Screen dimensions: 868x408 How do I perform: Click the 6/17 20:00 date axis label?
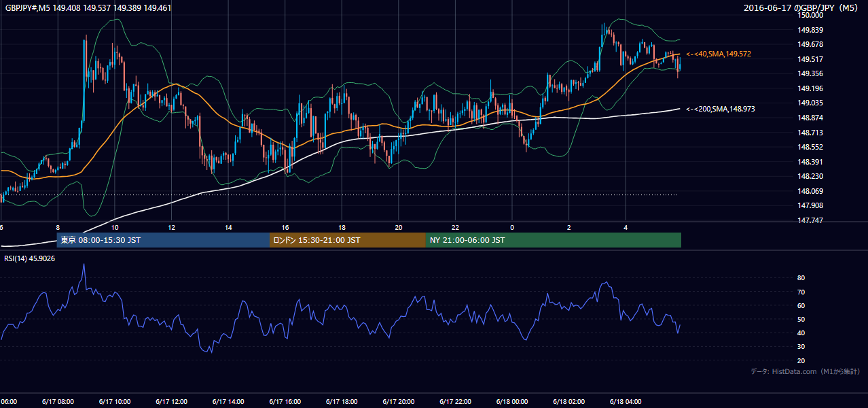(398, 402)
